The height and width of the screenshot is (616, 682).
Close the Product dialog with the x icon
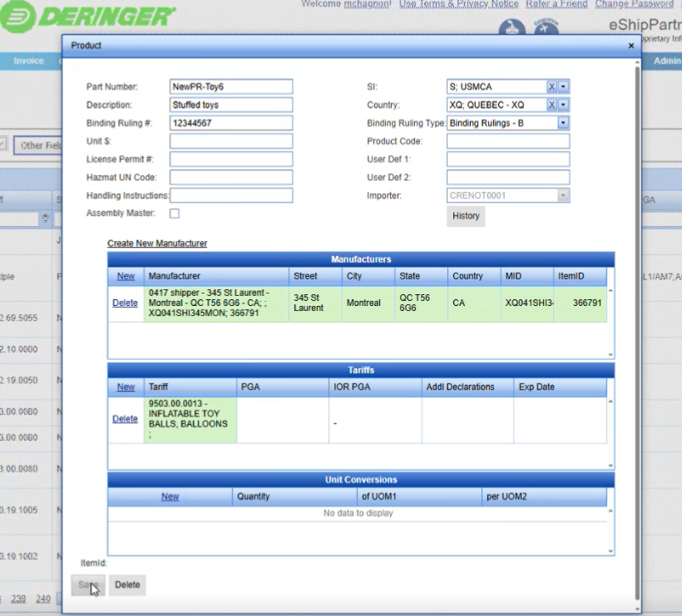point(630,46)
